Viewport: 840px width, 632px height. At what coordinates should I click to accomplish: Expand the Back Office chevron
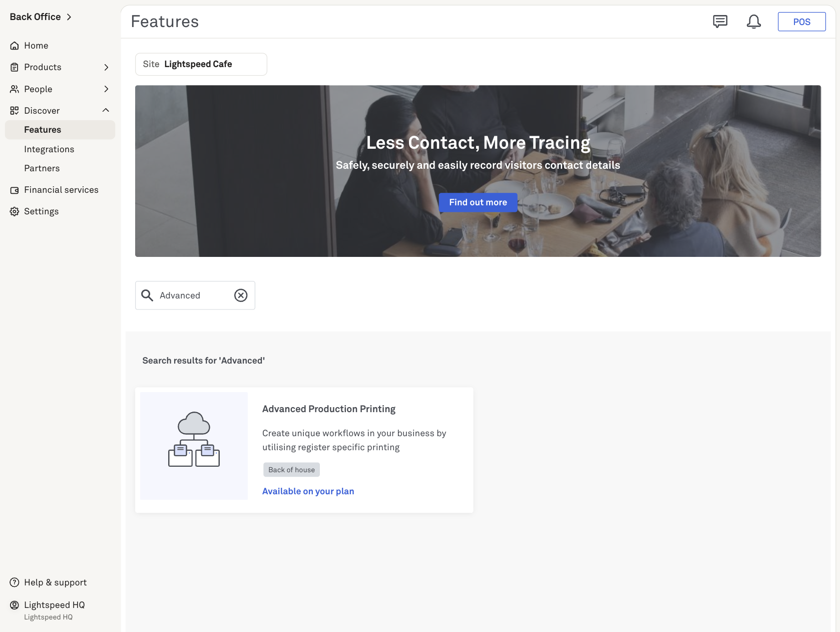[69, 17]
